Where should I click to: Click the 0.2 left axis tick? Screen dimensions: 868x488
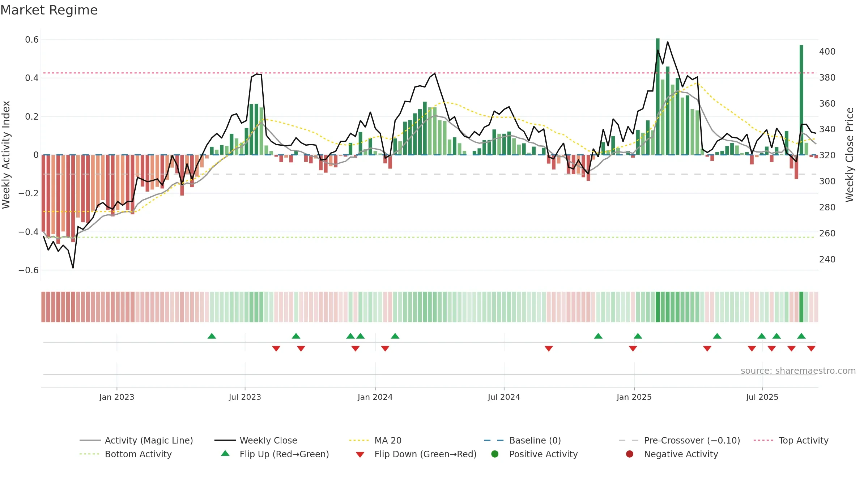point(32,116)
